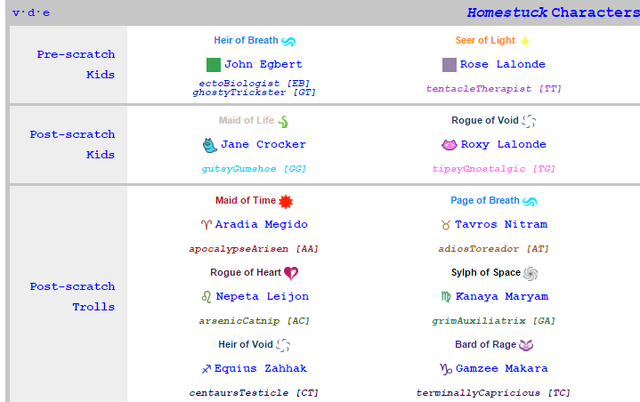Viewport: 640px width, 402px height.
Task: Click the tentacleTherapist [TT] handle
Action: 494,89
